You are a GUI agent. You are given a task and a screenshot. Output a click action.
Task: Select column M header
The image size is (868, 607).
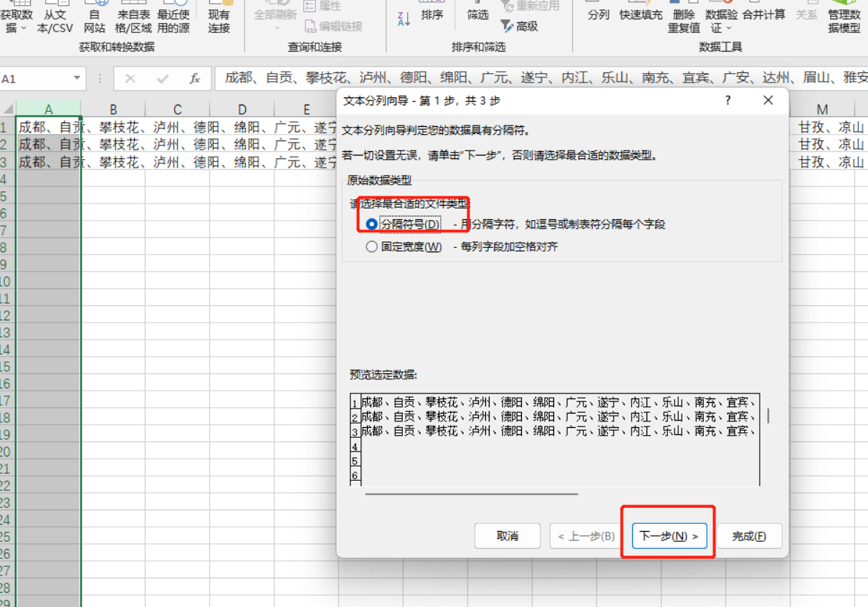822,110
